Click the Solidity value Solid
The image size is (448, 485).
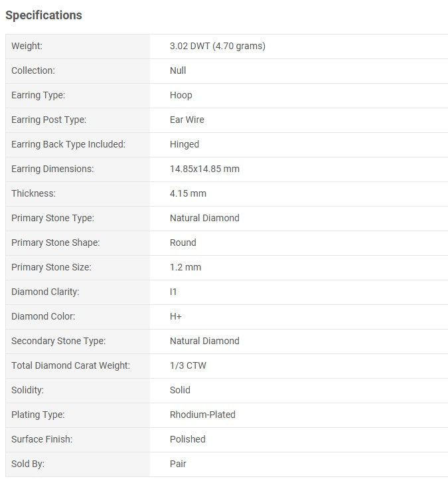180,390
